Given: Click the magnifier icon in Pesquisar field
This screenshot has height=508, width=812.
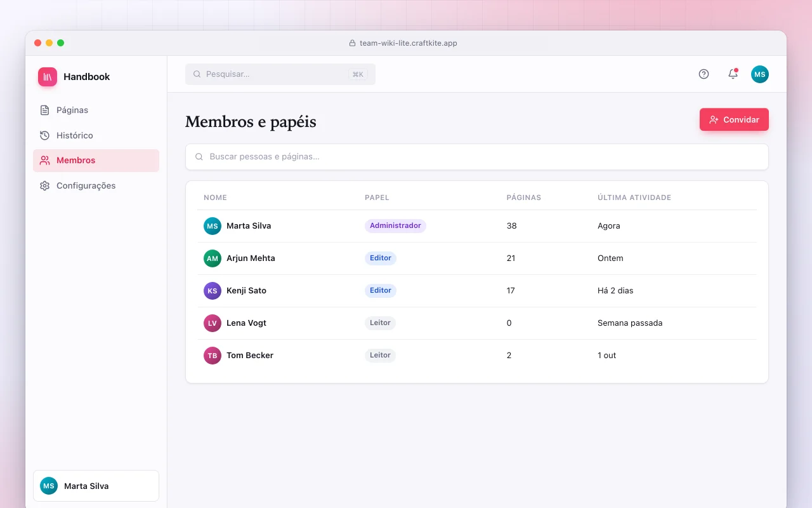Looking at the screenshot, I should click(x=197, y=74).
